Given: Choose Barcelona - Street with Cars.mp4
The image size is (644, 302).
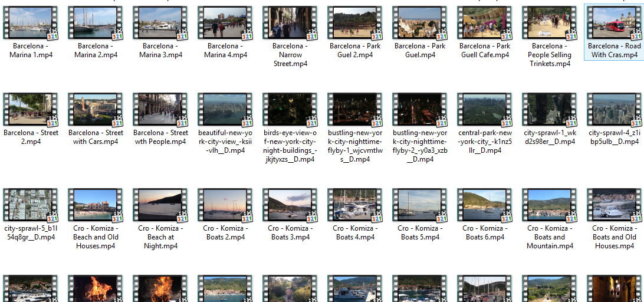Looking at the screenshot, I should (96, 110).
